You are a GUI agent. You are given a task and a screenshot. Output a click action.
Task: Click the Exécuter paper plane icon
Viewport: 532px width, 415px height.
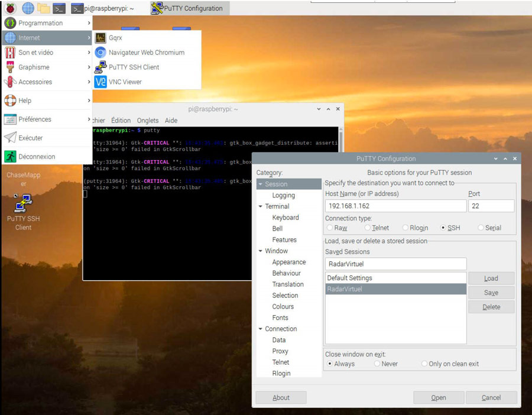(10, 137)
